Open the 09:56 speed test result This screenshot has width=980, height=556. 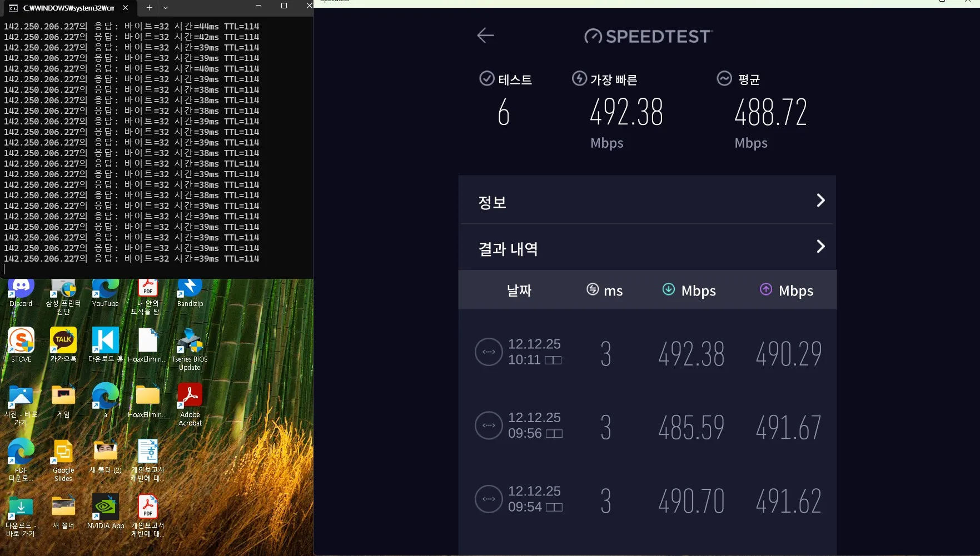point(648,426)
